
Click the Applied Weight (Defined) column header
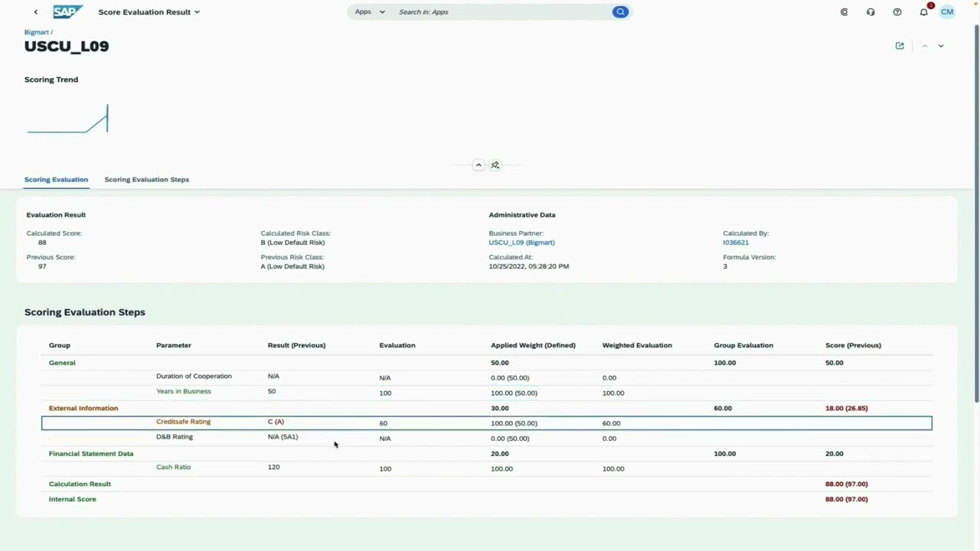pyautogui.click(x=533, y=345)
